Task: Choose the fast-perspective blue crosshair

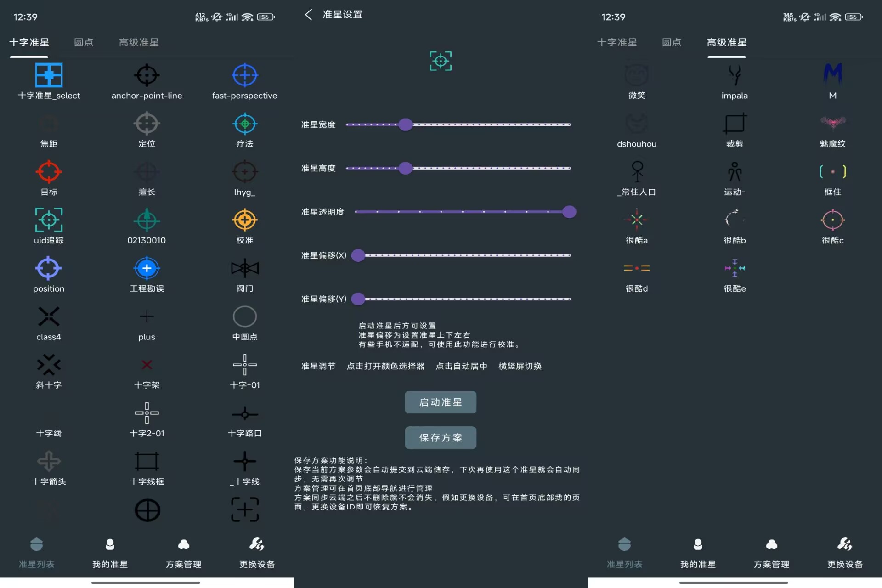Action: (x=244, y=75)
